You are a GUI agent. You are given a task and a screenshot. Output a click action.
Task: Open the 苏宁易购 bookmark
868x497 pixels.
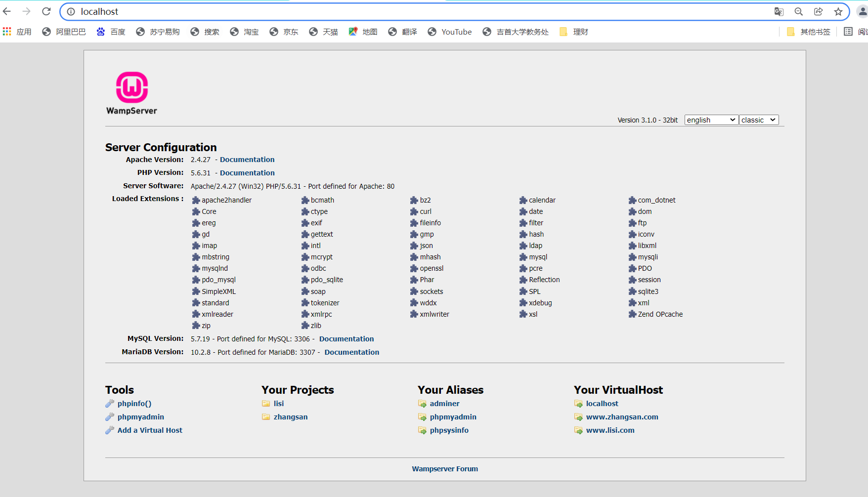tap(158, 32)
